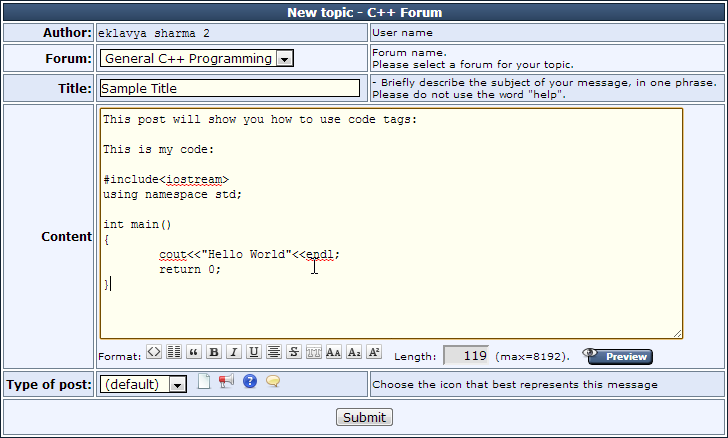The image size is (728, 438).
Task: Choose the megaphone announcement post icon
Action: pyautogui.click(x=226, y=382)
